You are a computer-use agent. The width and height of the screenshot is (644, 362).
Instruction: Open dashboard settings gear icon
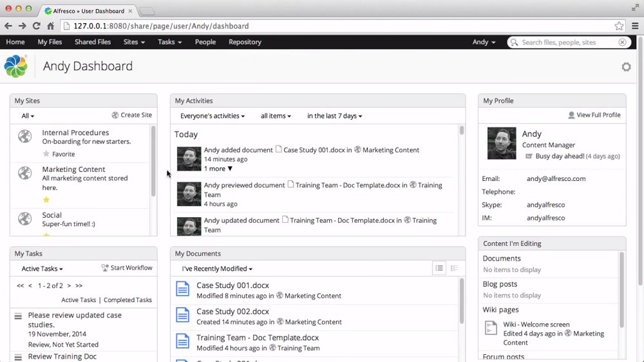[x=626, y=67]
